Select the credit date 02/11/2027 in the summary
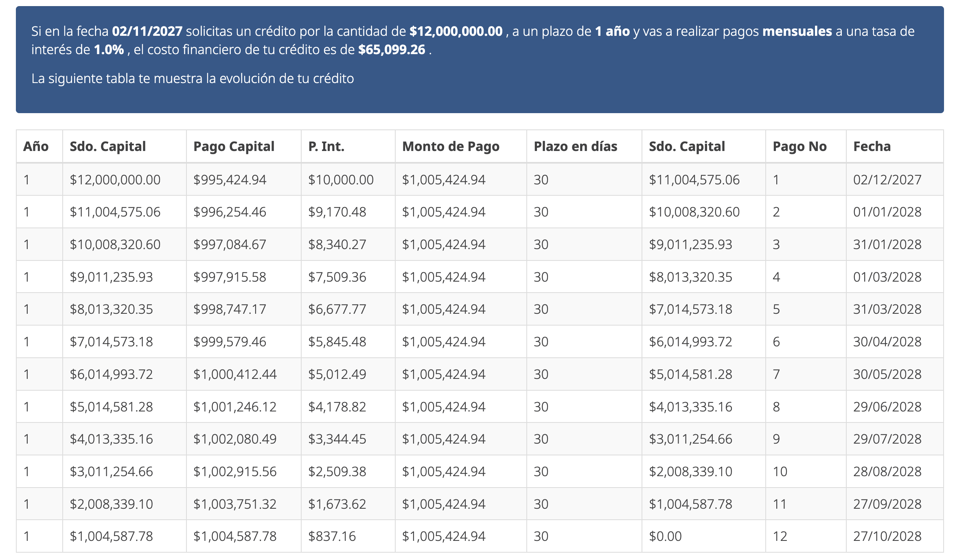This screenshot has width=955, height=560. click(x=147, y=31)
